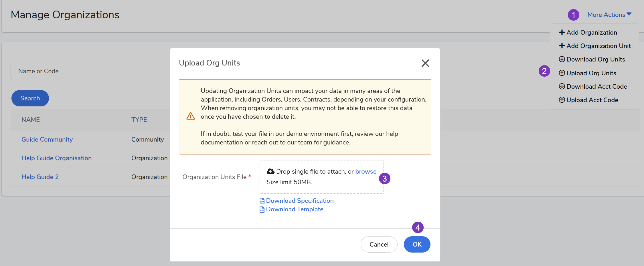Click the upload arrow icon for Org Units
The height and width of the screenshot is (266, 644).
click(562, 73)
